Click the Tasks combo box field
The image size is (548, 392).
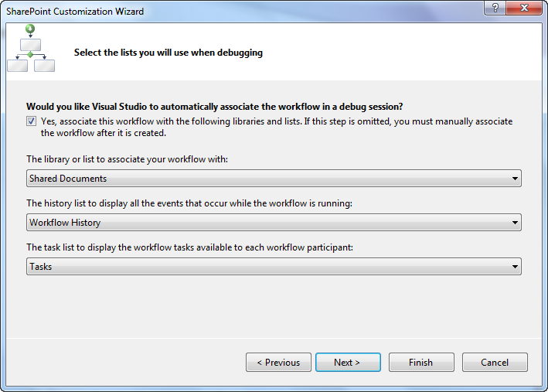point(263,267)
